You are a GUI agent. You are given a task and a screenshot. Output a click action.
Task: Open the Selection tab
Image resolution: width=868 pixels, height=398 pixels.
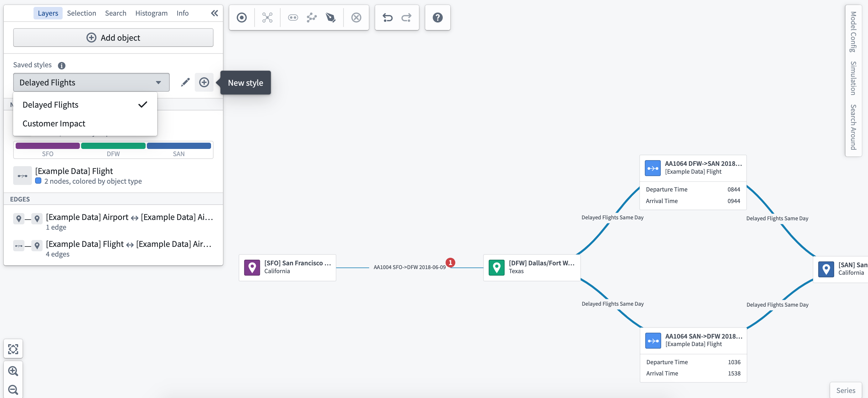coord(81,13)
